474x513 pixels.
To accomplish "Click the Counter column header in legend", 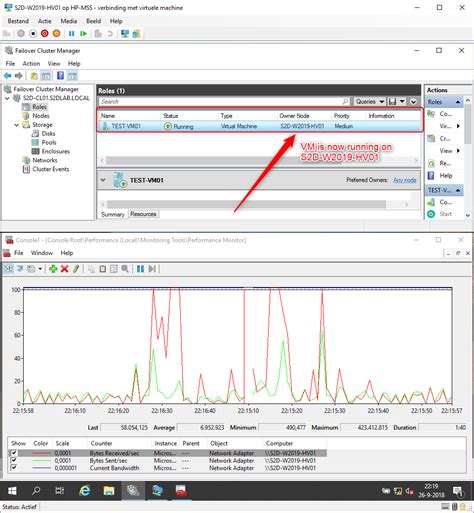I will point(101,443).
